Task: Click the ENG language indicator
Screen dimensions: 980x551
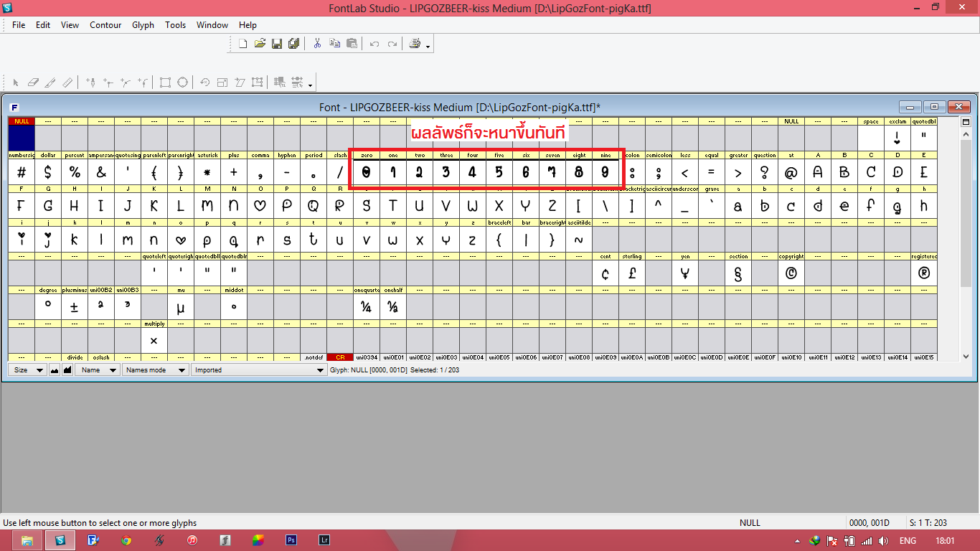Action: pos(908,541)
